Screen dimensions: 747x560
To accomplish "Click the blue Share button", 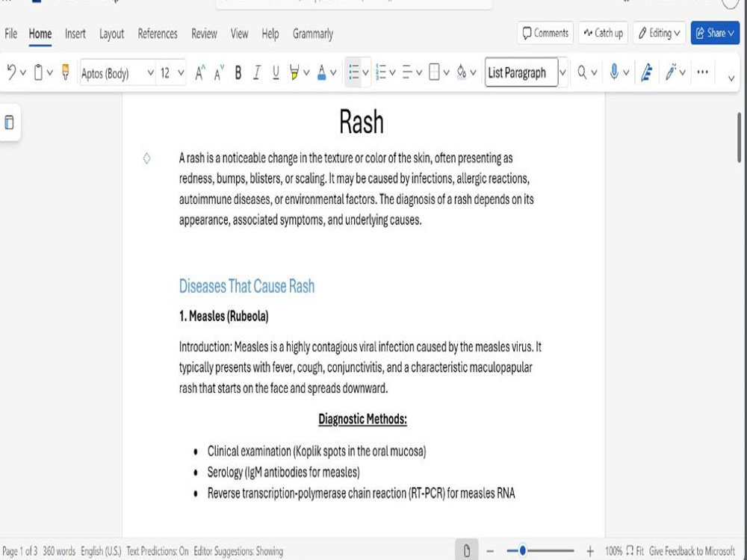I will point(715,33).
